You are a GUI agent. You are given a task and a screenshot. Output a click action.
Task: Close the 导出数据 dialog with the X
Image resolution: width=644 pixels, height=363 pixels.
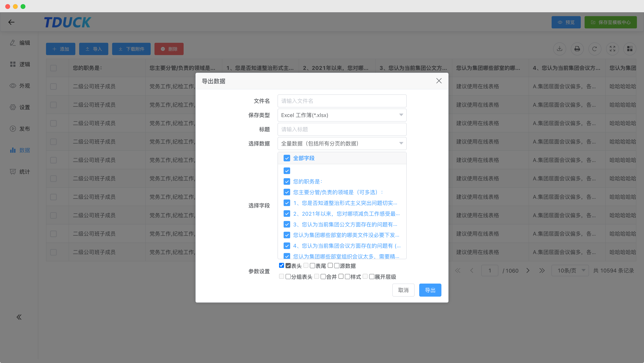point(439,81)
